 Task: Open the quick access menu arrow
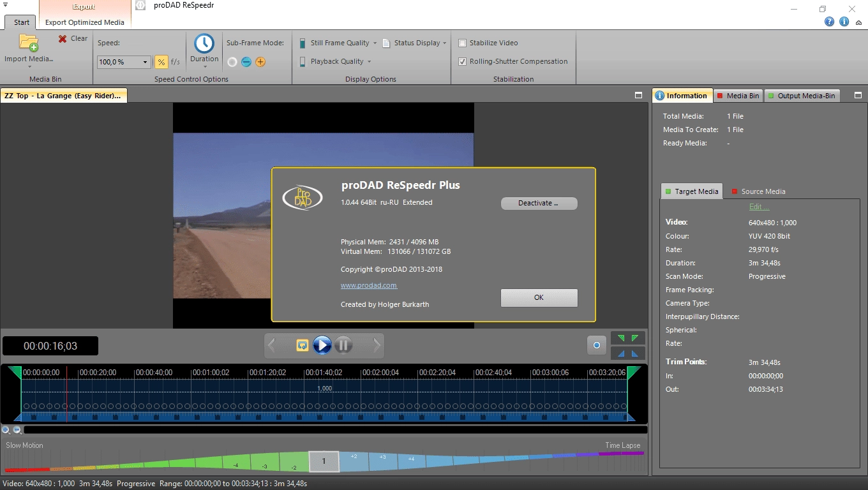5,5
